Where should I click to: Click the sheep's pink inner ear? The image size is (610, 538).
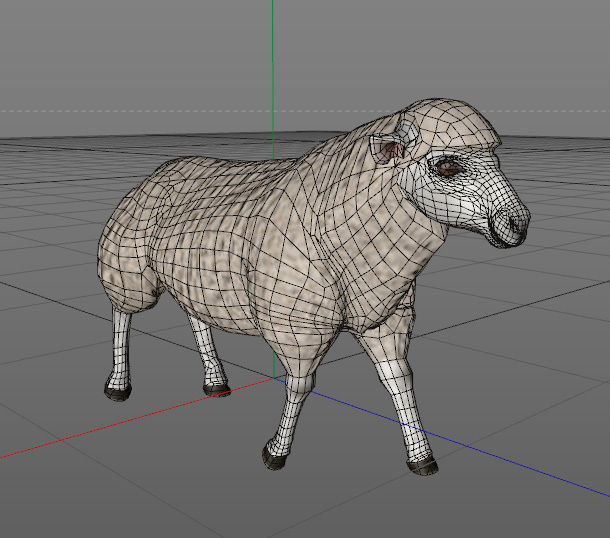(x=389, y=151)
